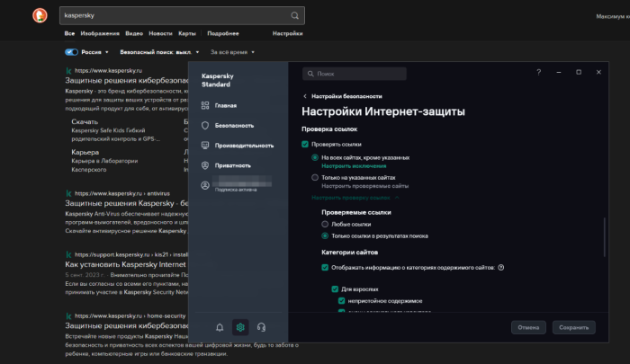
Task: Open the account profile icon with Подписка активна
Action: pyautogui.click(x=205, y=185)
